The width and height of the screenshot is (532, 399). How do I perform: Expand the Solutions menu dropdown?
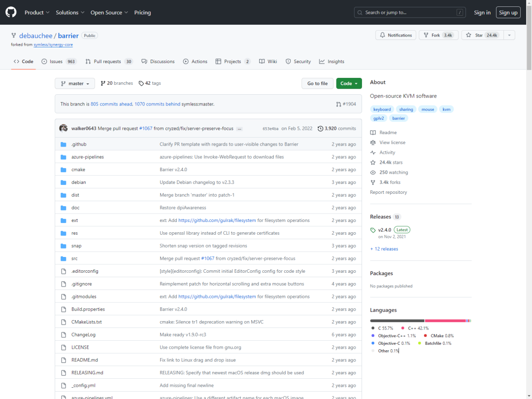[x=70, y=12]
